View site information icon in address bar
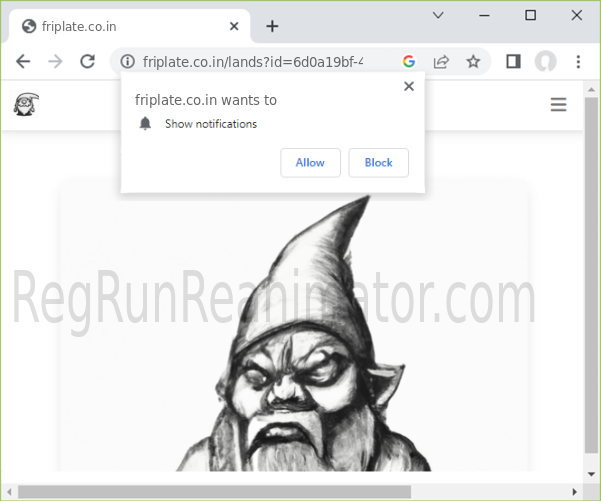 [127, 62]
